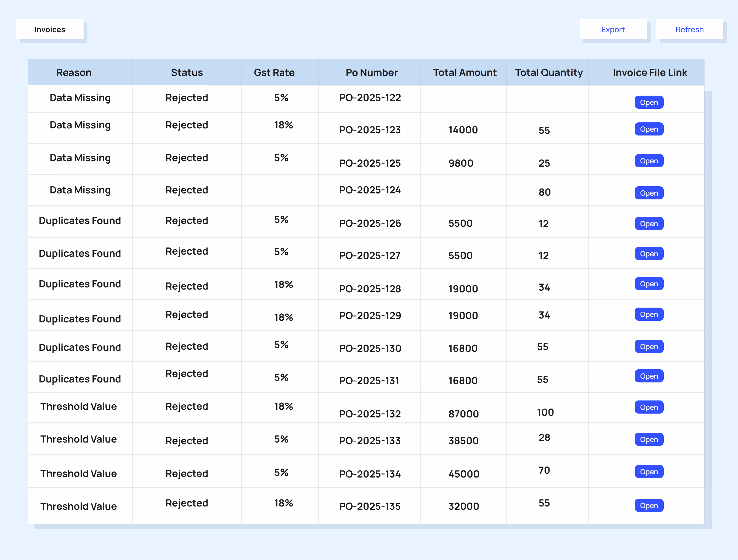
Task: Open invoice file for PO-2025-122
Action: pyautogui.click(x=649, y=102)
